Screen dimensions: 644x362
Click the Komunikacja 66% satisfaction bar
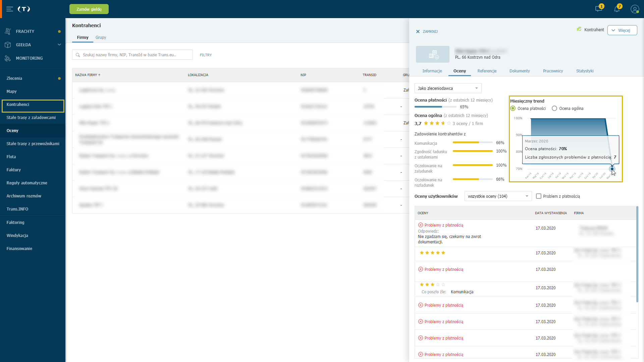coord(473,142)
